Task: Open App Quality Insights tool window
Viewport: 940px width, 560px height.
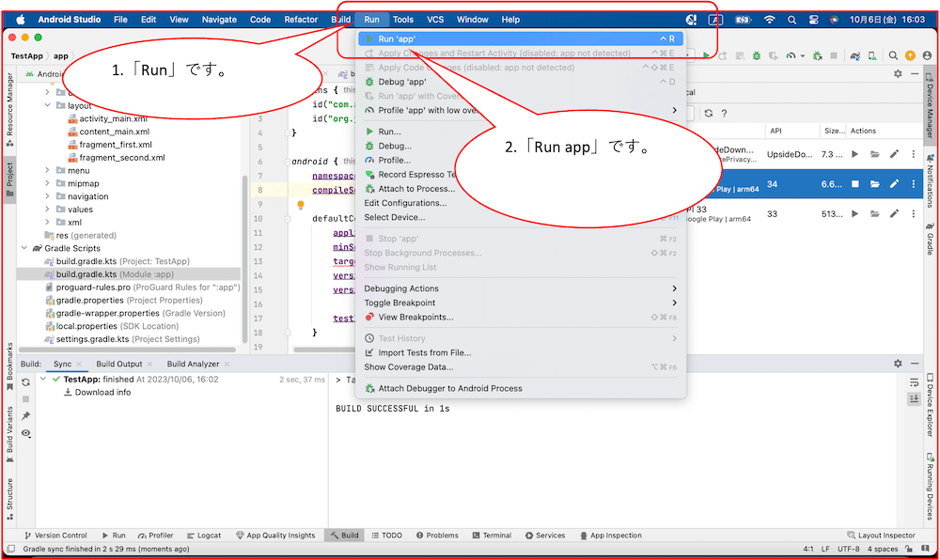Action: 275,536
